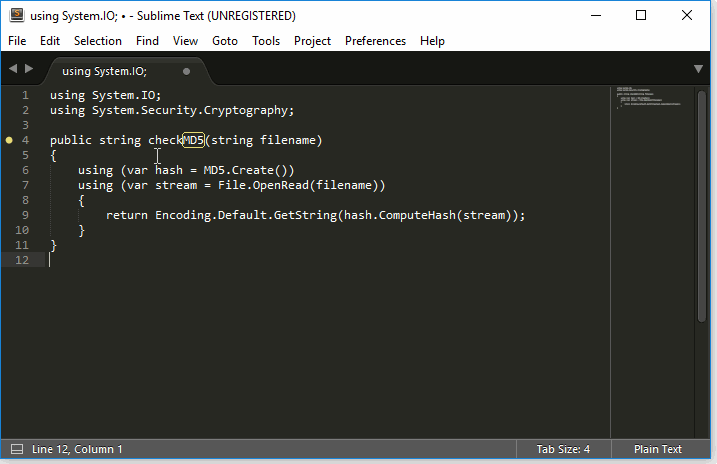
Task: Click line number 12 in gutter
Action: click(22, 260)
